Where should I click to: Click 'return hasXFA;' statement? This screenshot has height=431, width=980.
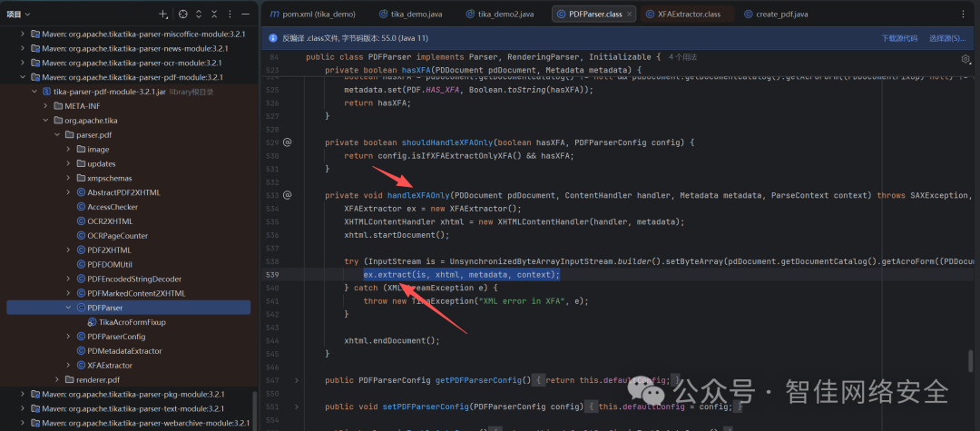377,103
